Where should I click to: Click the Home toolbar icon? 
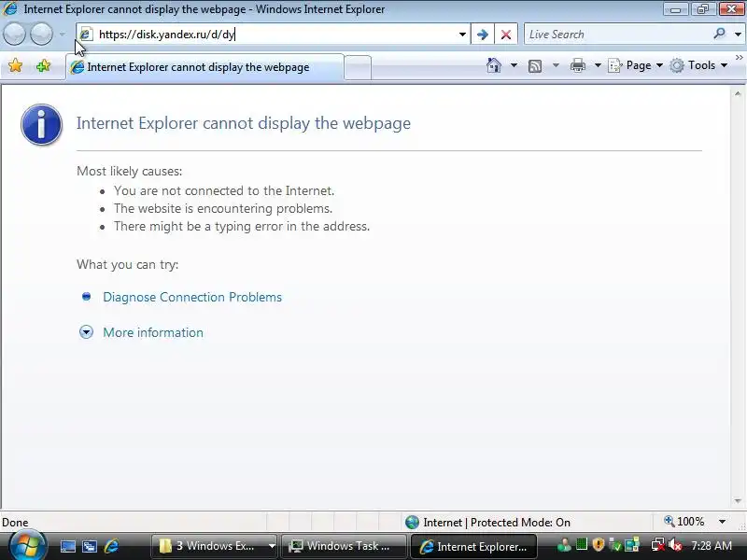point(494,65)
